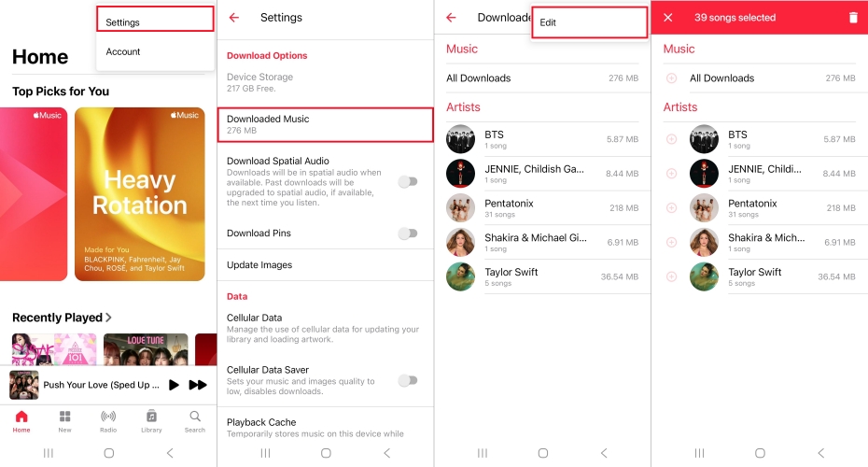Toggle selection circle for Shakira & Mich...

click(671, 242)
